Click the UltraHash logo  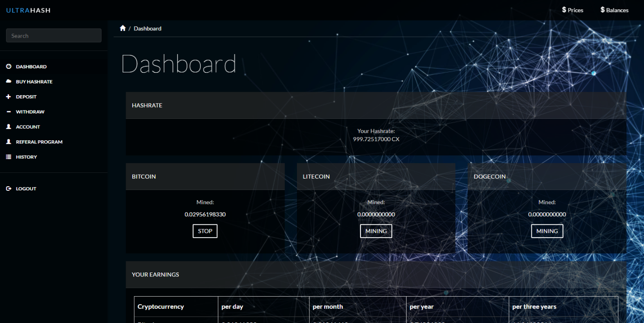click(x=28, y=10)
